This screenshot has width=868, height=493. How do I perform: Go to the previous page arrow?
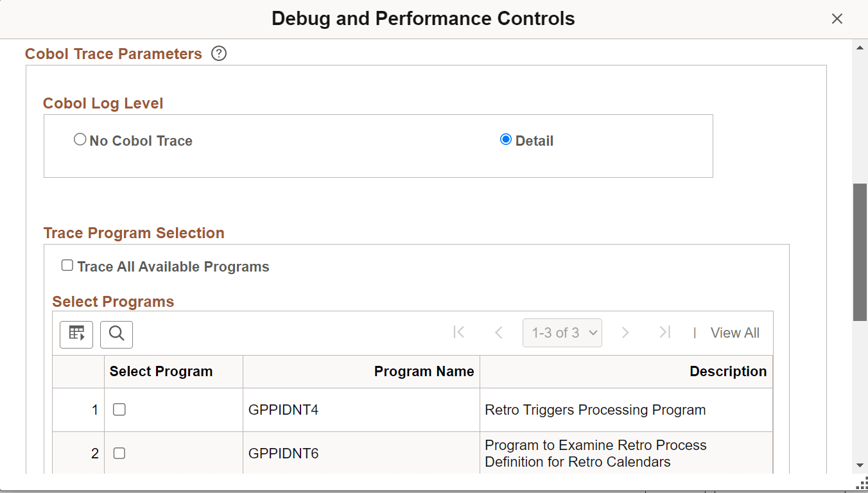click(x=499, y=333)
